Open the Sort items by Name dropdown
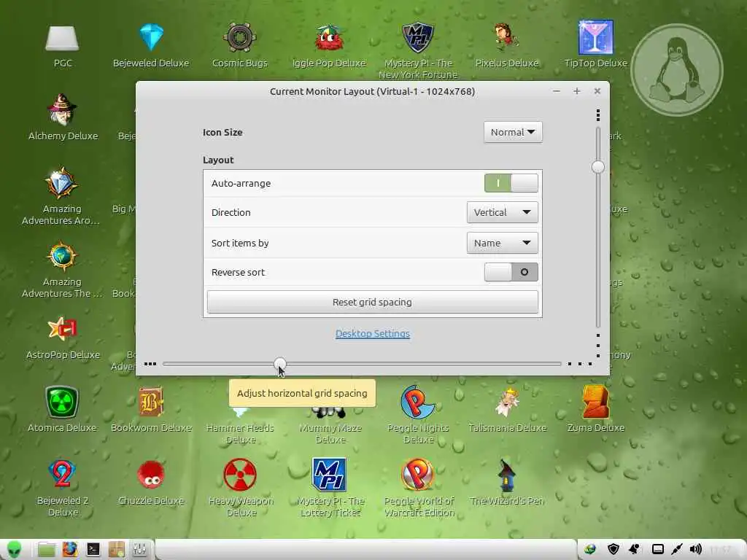Viewport: 747px width, 560px height. coord(502,243)
